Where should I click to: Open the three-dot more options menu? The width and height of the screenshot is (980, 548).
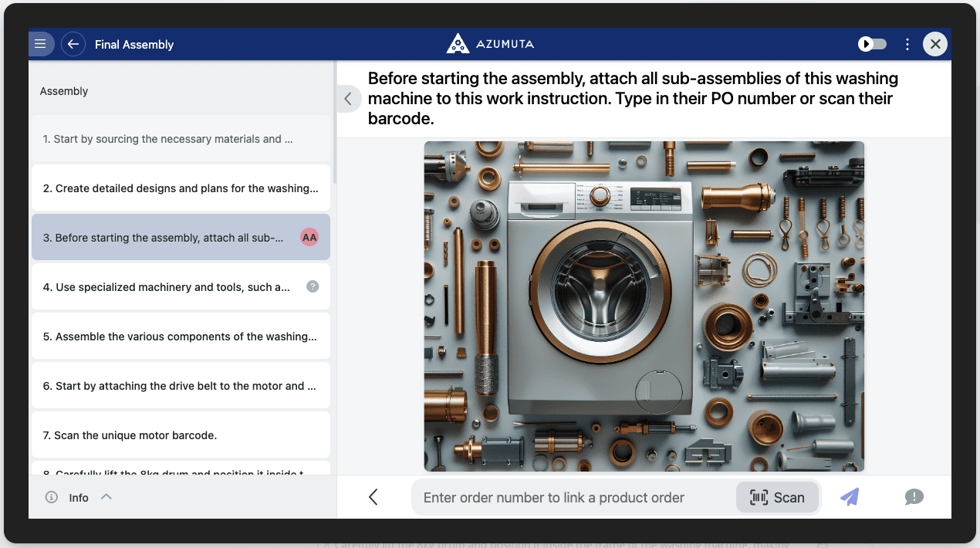(x=907, y=44)
